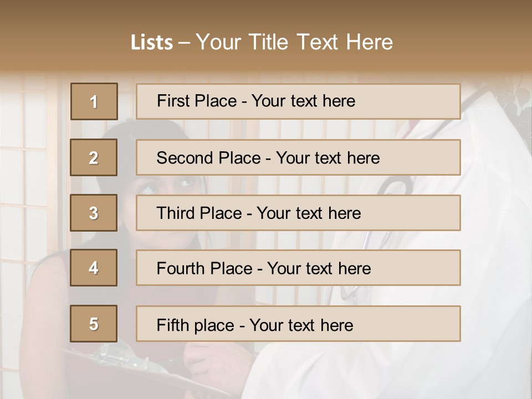Select the Your Title Text Here heading
The height and width of the screenshot is (399, 532).
click(x=294, y=42)
